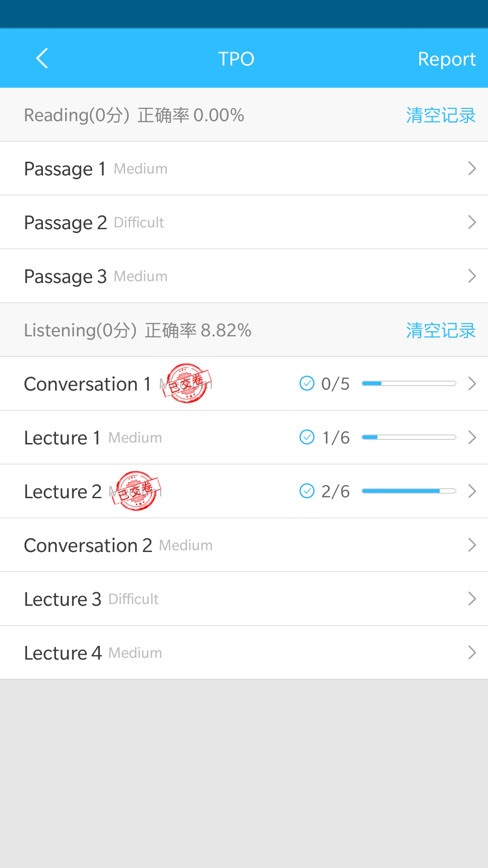Screen dimensions: 488x868
Task: Click check circle icon for Lecture 1
Action: pos(307,437)
